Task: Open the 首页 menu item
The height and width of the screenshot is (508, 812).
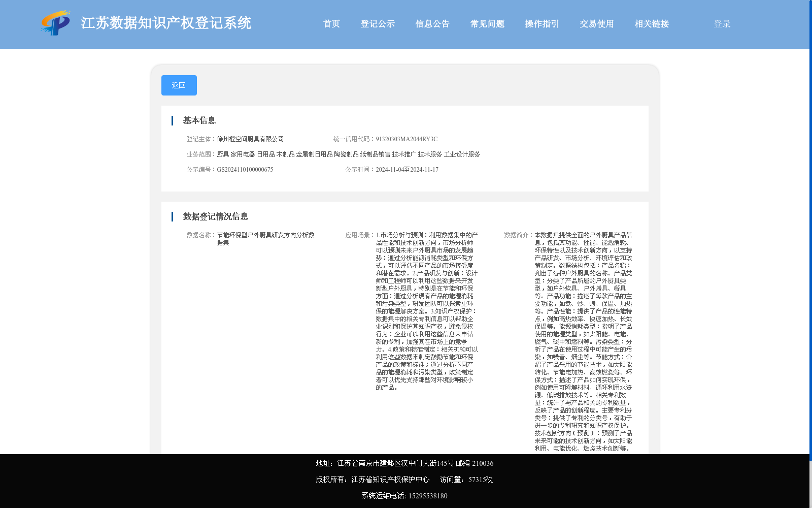Action: pyautogui.click(x=331, y=24)
